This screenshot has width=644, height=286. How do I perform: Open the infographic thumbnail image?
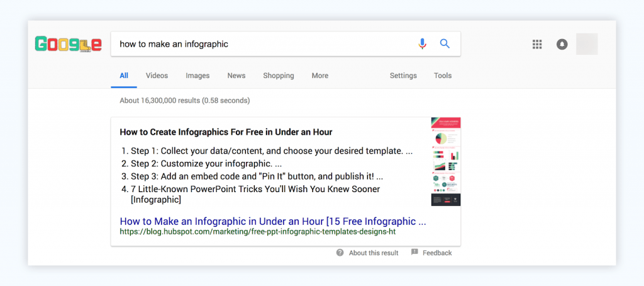pos(446,161)
